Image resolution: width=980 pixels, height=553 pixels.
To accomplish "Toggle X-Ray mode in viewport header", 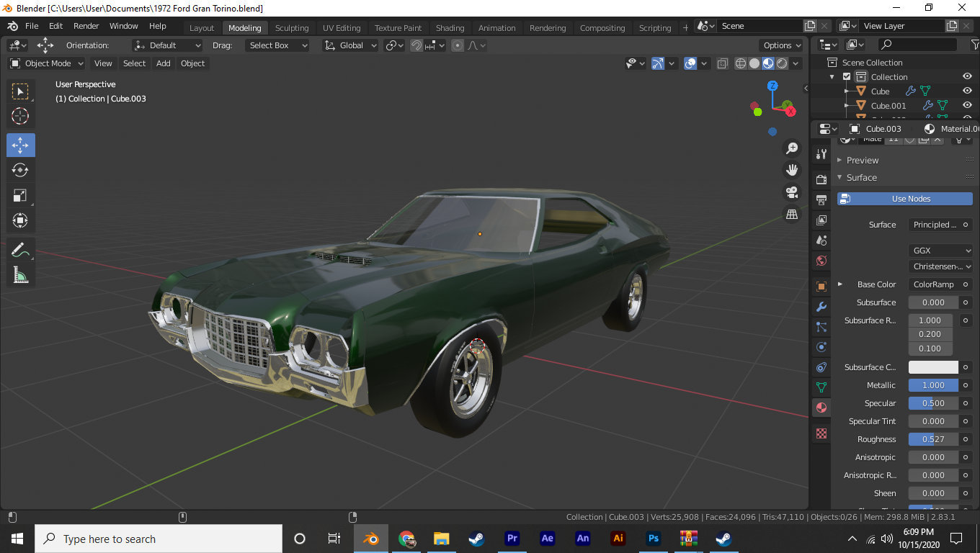I will (722, 63).
